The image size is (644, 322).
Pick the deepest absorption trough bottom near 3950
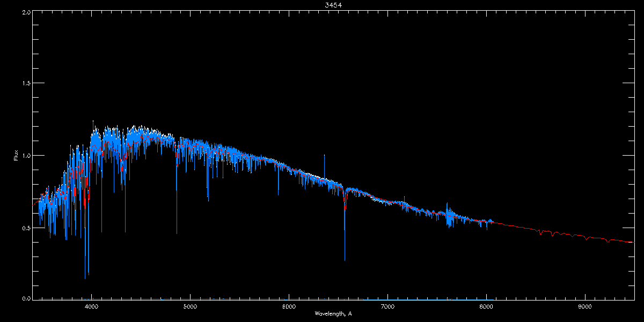coord(85,277)
